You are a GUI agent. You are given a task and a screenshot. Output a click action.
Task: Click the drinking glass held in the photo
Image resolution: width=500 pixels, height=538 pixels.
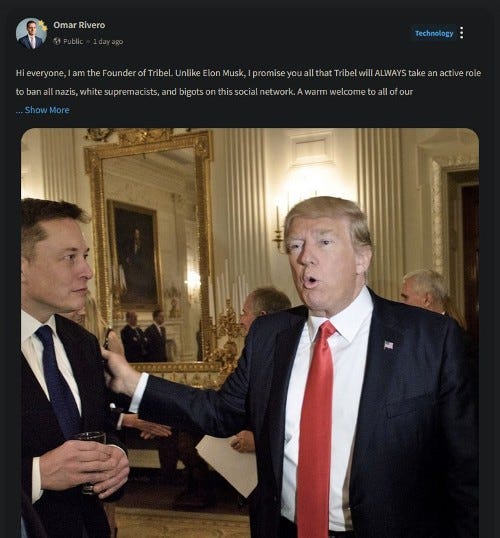(x=91, y=461)
